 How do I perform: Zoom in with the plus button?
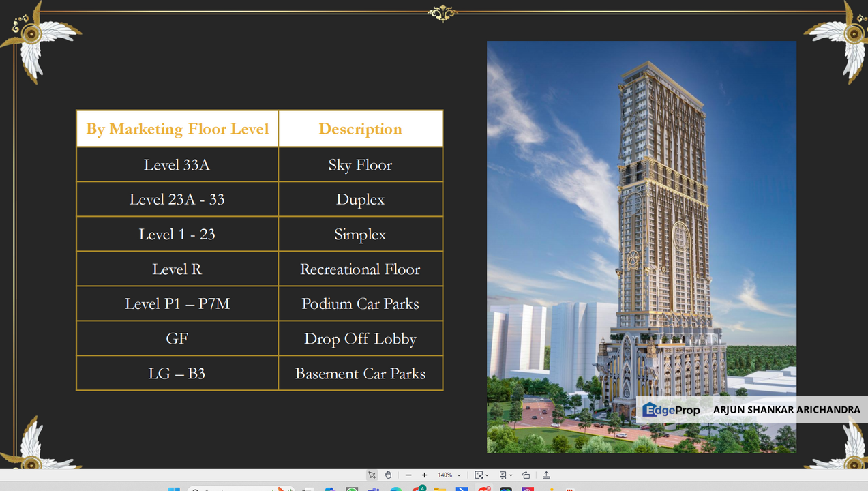[424, 475]
